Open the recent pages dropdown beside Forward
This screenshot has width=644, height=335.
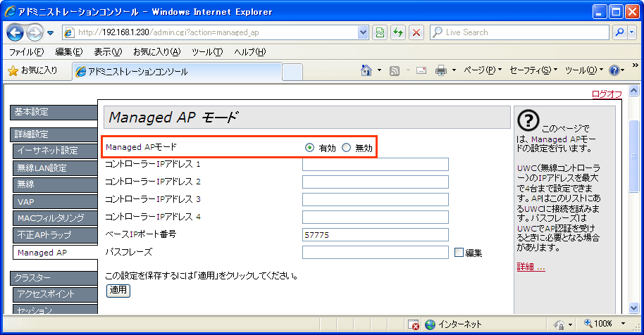click(x=50, y=33)
